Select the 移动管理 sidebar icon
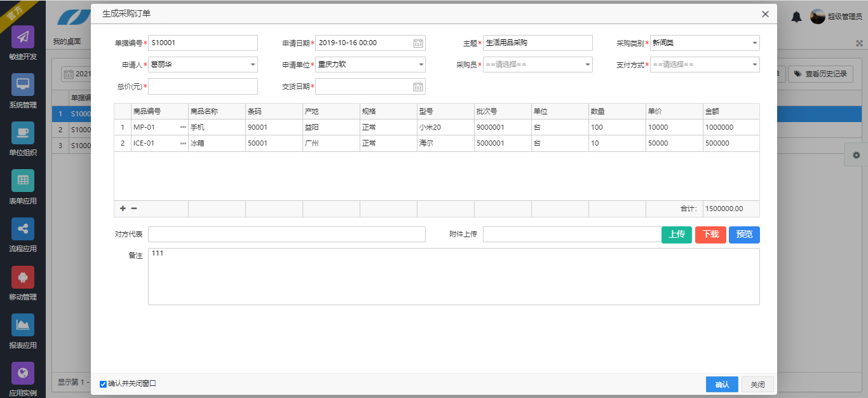Screen dimensions: 868x398 click(22, 277)
